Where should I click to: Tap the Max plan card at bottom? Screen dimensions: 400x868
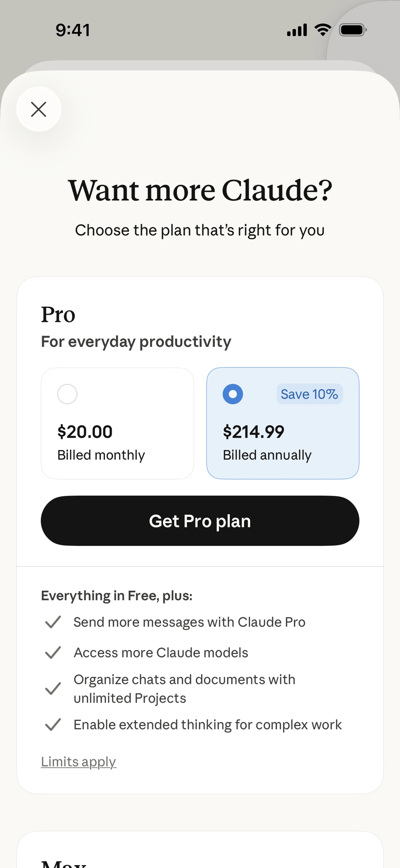(x=200, y=853)
